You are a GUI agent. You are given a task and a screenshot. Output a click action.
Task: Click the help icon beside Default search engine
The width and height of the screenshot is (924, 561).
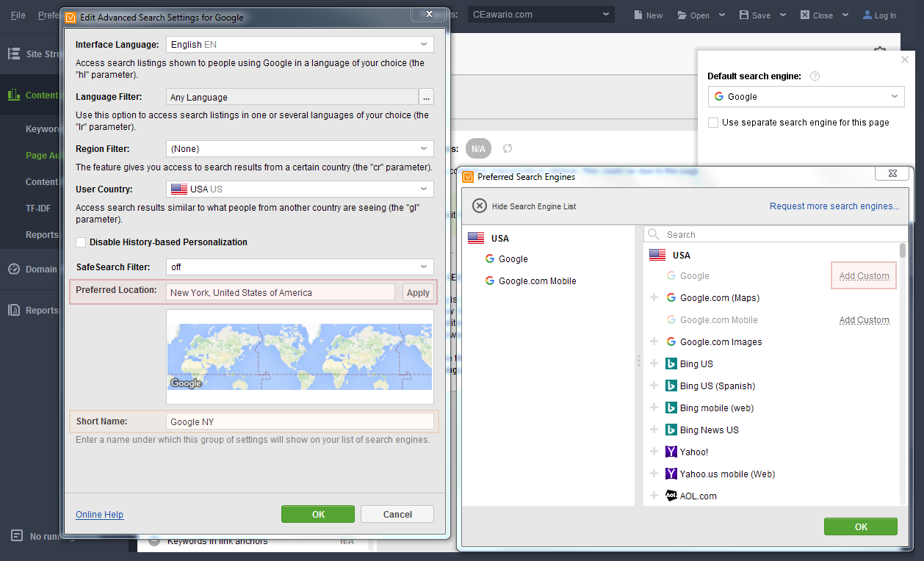pyautogui.click(x=815, y=76)
